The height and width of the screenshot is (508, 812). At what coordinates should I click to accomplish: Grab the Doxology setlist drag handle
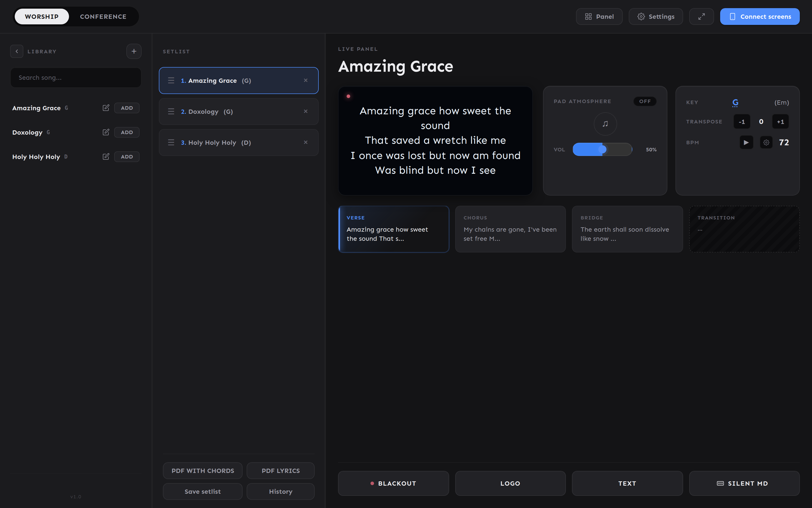171,111
